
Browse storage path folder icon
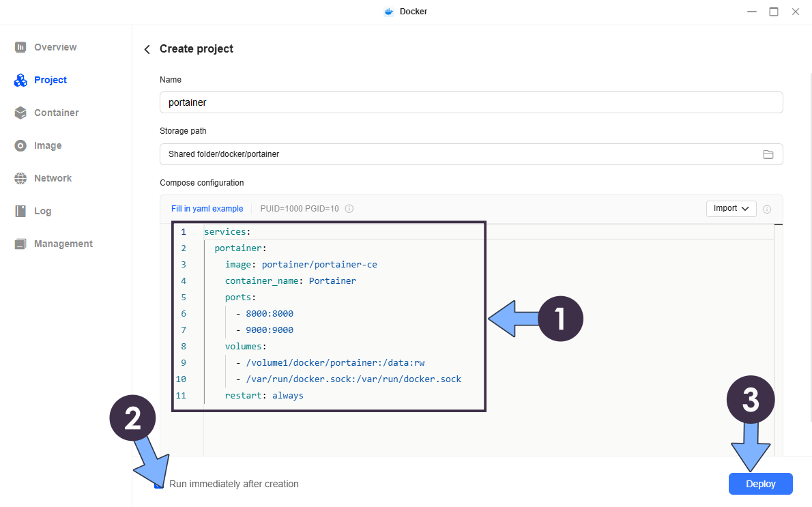tap(768, 154)
